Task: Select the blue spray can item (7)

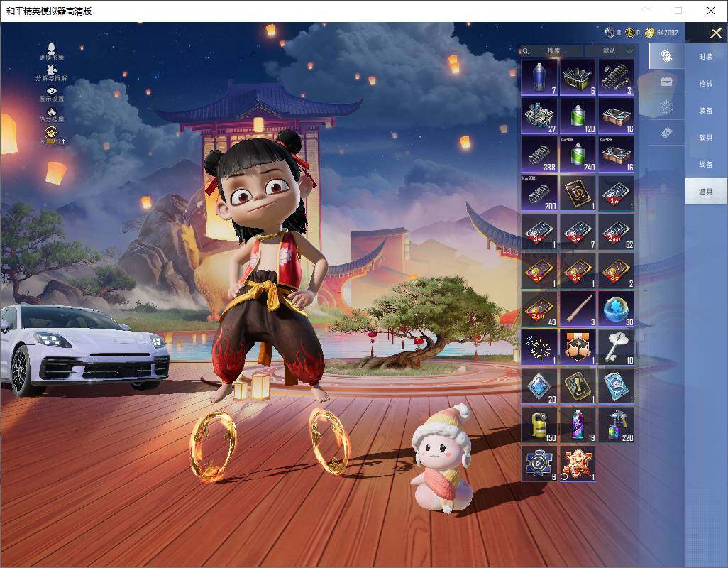Action: 539,77
